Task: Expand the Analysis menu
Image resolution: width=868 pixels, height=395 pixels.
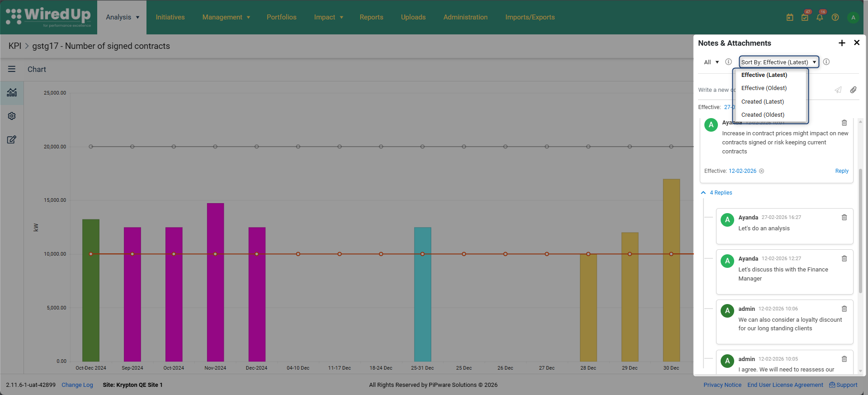Action: point(122,17)
